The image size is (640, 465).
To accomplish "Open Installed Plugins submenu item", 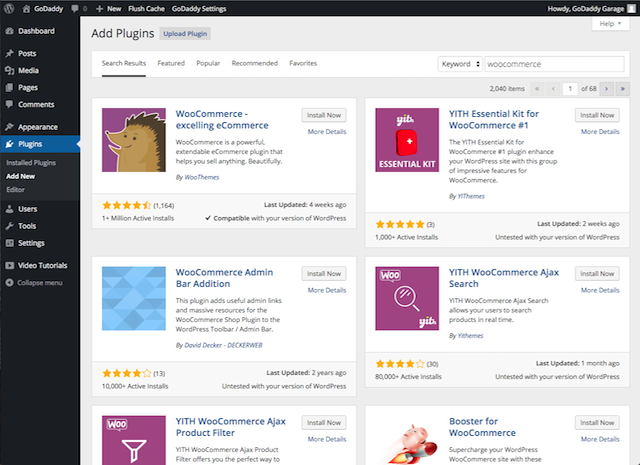I will [31, 162].
